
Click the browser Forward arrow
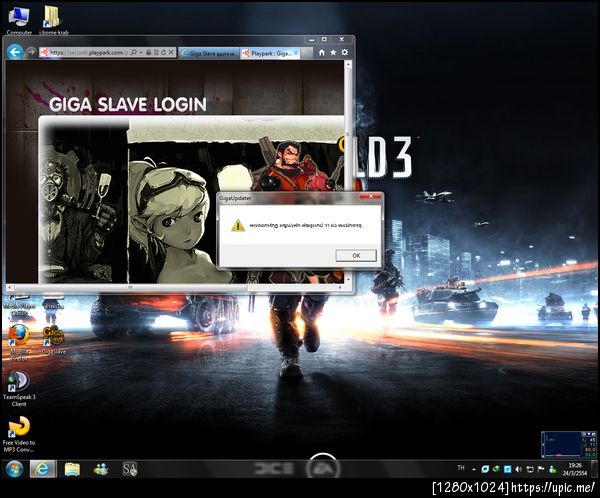(x=32, y=52)
